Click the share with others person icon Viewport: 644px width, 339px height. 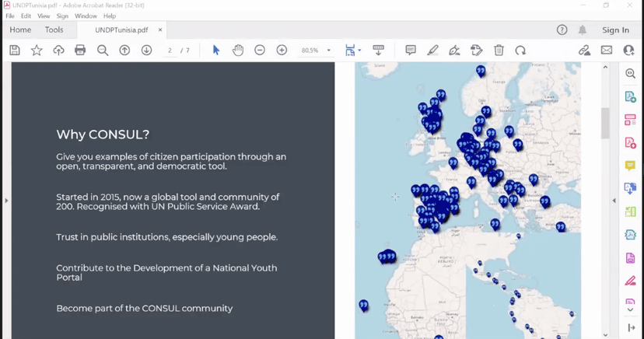628,51
